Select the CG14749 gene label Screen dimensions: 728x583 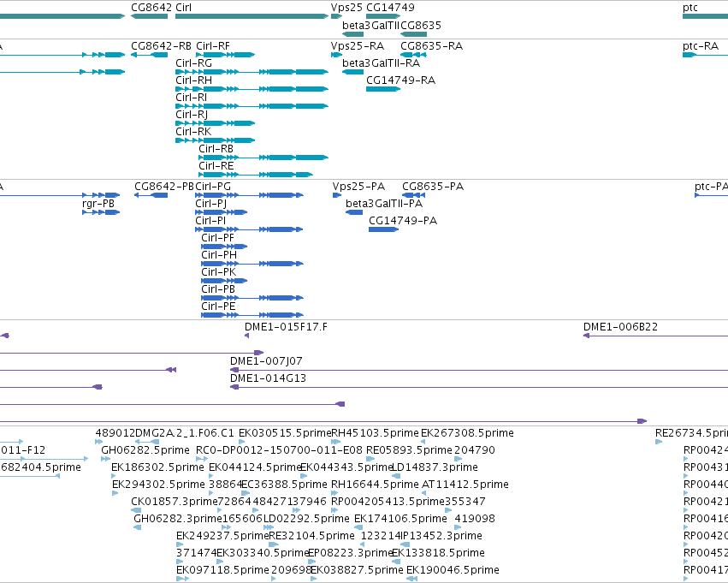(390, 8)
